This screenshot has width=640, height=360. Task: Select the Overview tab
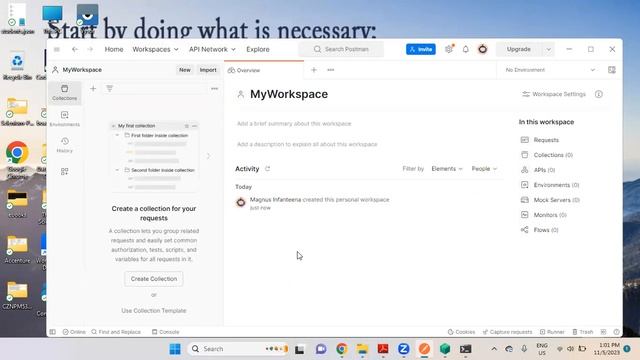(x=264, y=70)
